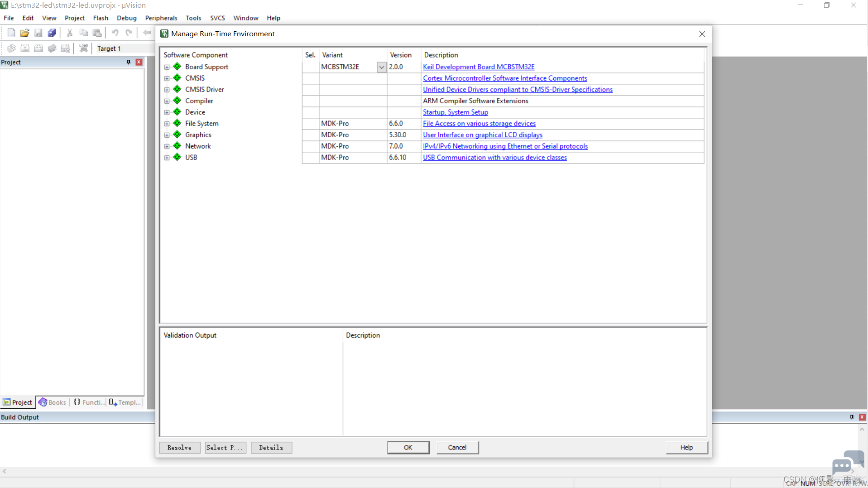Image resolution: width=868 pixels, height=488 pixels.
Task: Click the Rebuild all target files icon
Action: coord(38,48)
